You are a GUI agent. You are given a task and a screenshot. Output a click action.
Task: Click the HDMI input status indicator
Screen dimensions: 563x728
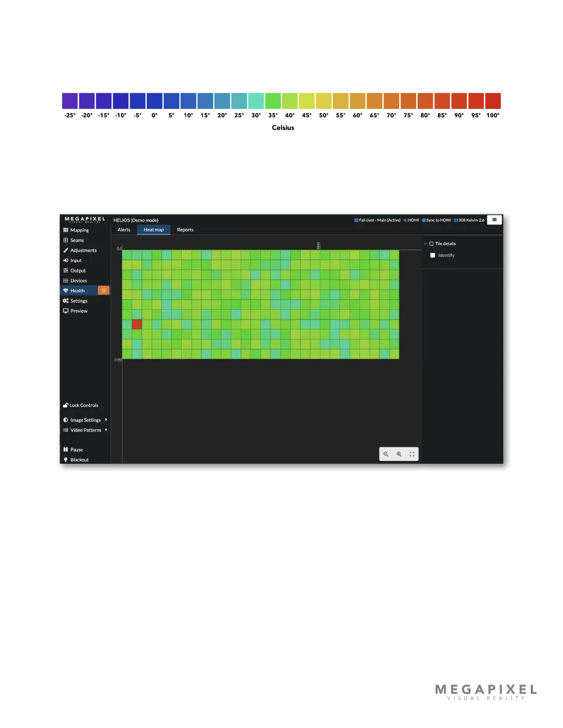[411, 220]
